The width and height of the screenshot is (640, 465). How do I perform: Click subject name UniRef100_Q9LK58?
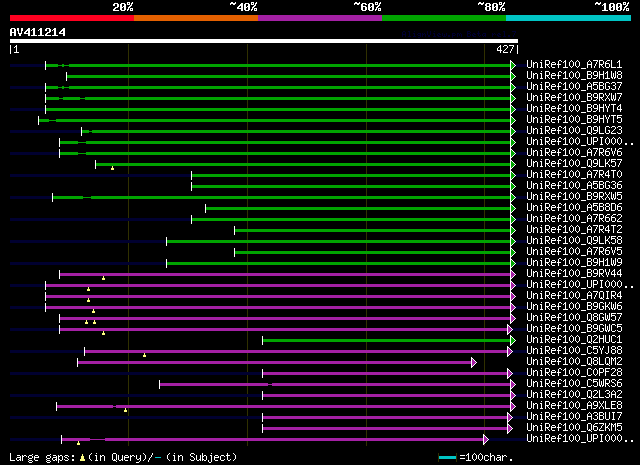click(x=574, y=241)
